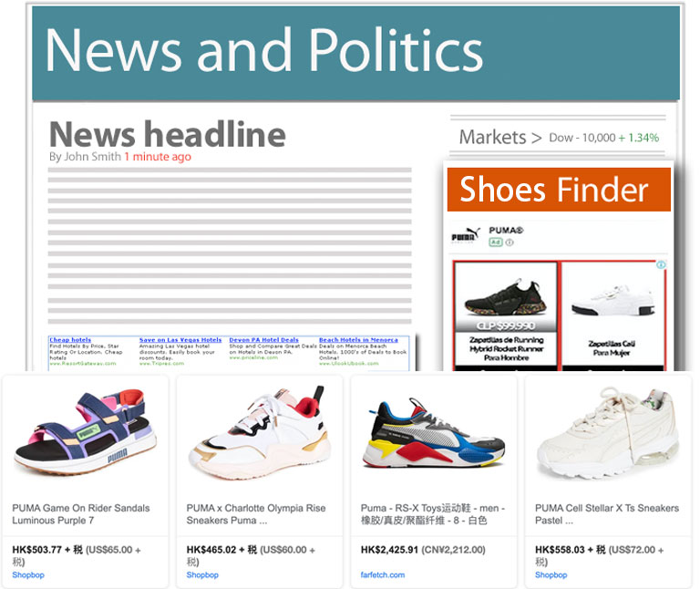Click PUMA x Charlotte Olympia Rise title
This screenshot has height=589, width=700.
pyautogui.click(x=256, y=514)
